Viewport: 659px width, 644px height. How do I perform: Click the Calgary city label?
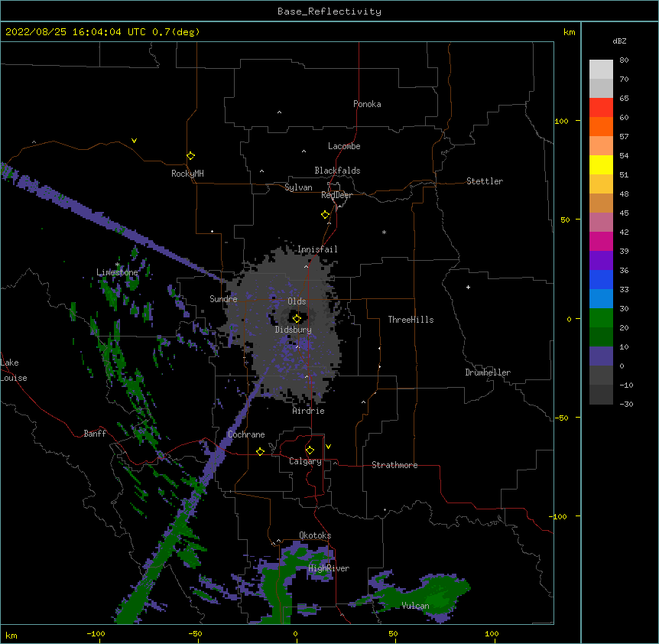click(306, 461)
